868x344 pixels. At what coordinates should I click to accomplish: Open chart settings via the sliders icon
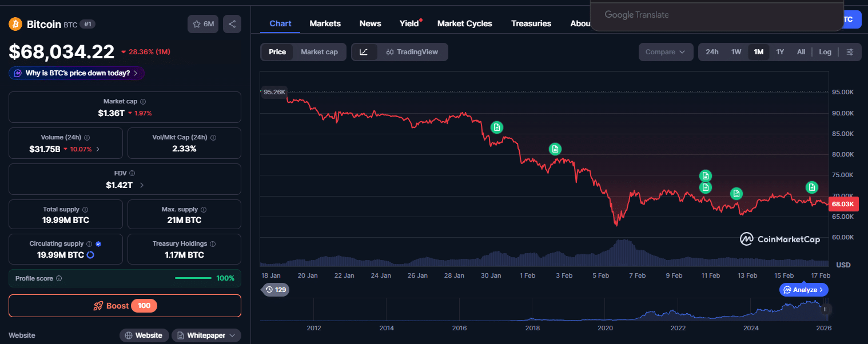point(850,51)
